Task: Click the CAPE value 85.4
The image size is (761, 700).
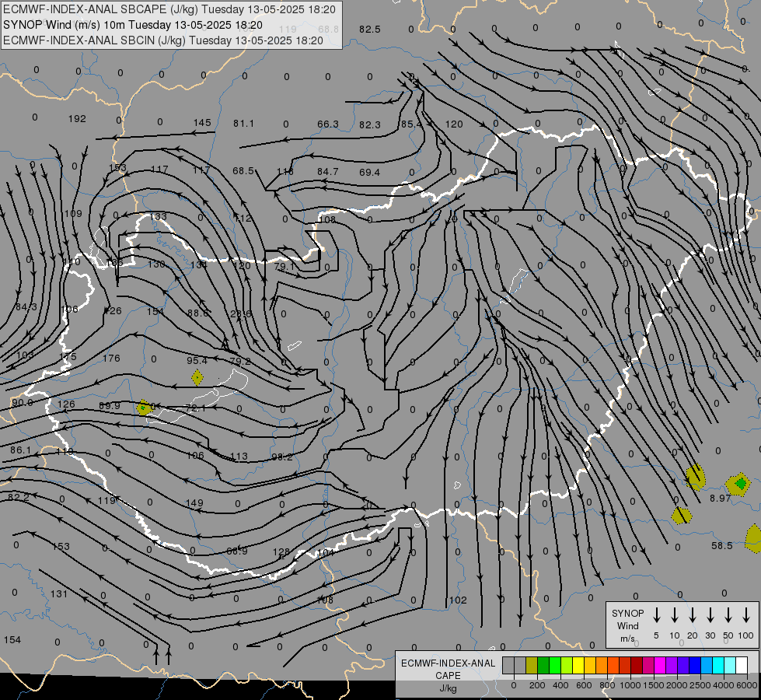Action: point(411,124)
